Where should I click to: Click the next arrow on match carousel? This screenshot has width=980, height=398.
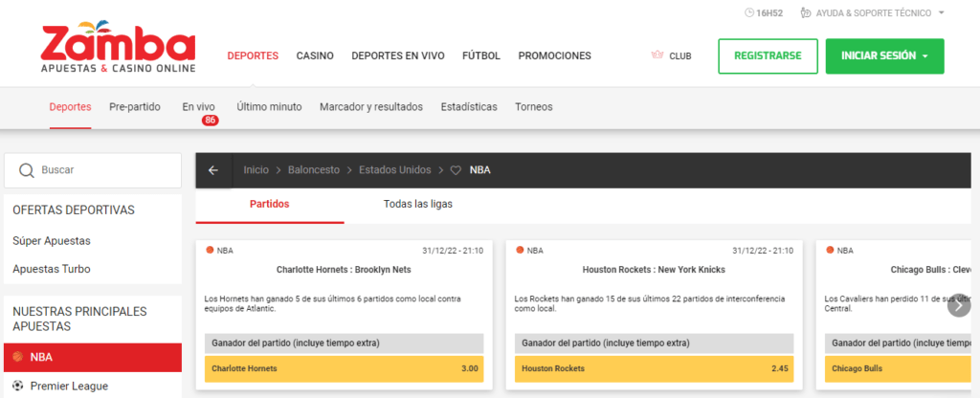pyautogui.click(x=958, y=305)
